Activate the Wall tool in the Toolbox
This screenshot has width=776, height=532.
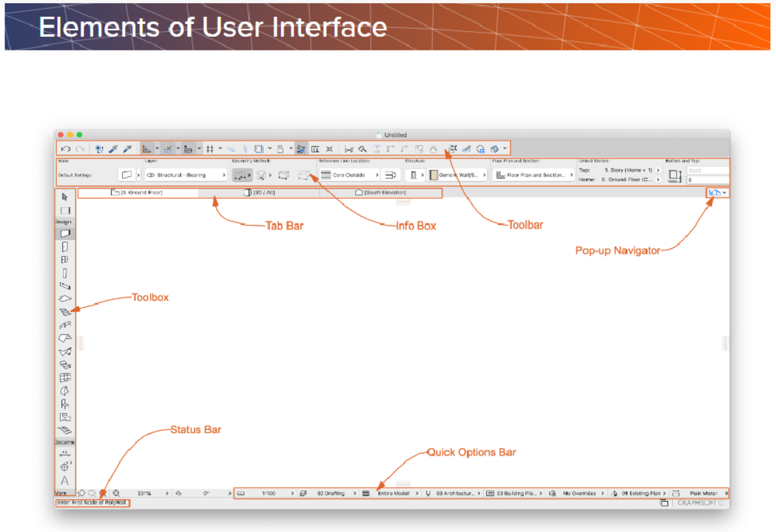[x=65, y=233]
